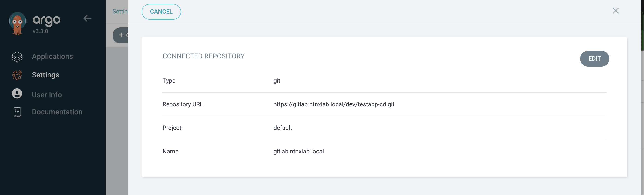Viewport: 644px width, 195px height.
Task: Go to User Info page
Action: 47,95
